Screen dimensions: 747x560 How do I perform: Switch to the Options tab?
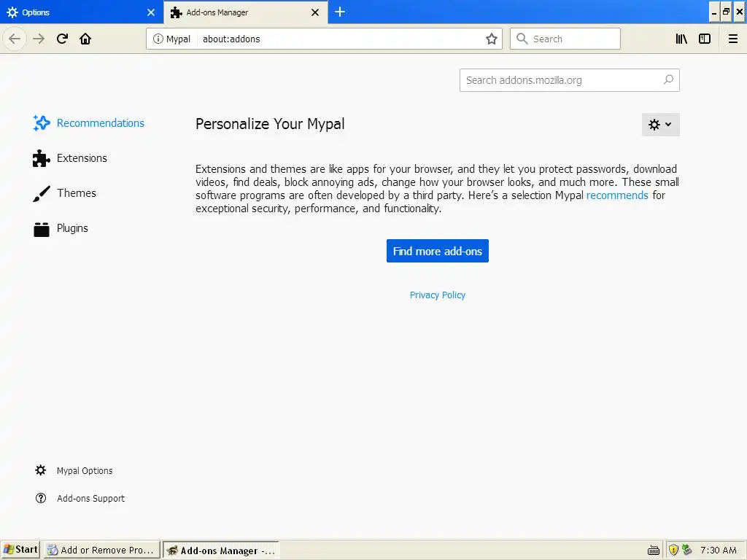(82, 12)
